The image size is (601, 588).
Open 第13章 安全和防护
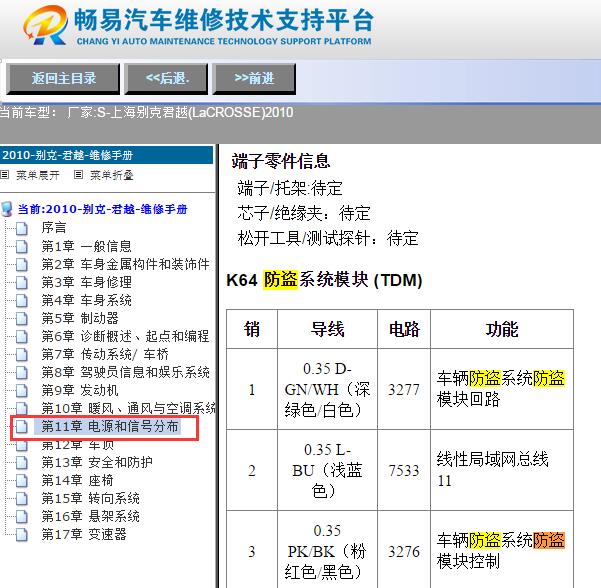(97, 462)
